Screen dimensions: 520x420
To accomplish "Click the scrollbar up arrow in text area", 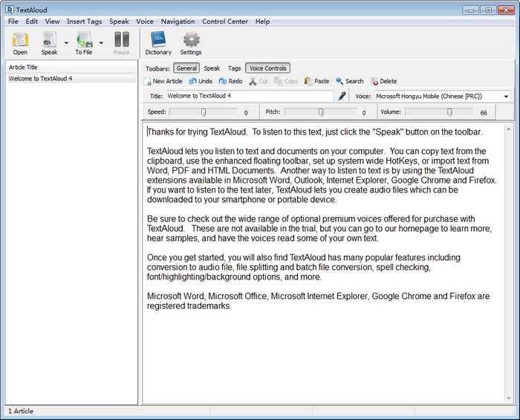I will coord(508,129).
